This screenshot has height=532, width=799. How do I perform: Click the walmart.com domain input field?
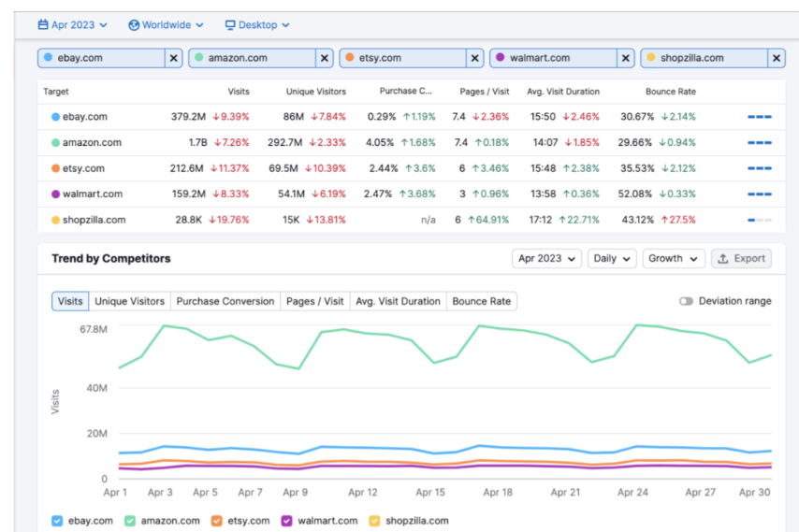(553, 58)
